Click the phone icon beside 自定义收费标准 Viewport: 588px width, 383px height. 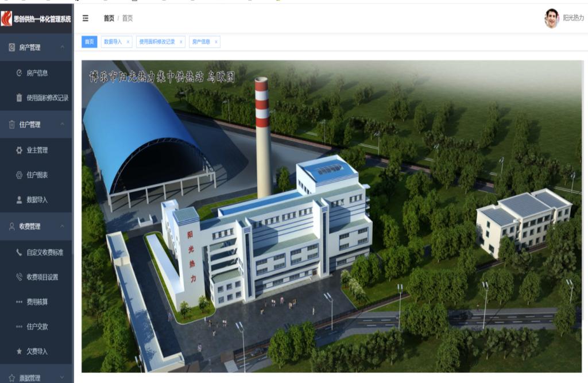pyautogui.click(x=19, y=253)
